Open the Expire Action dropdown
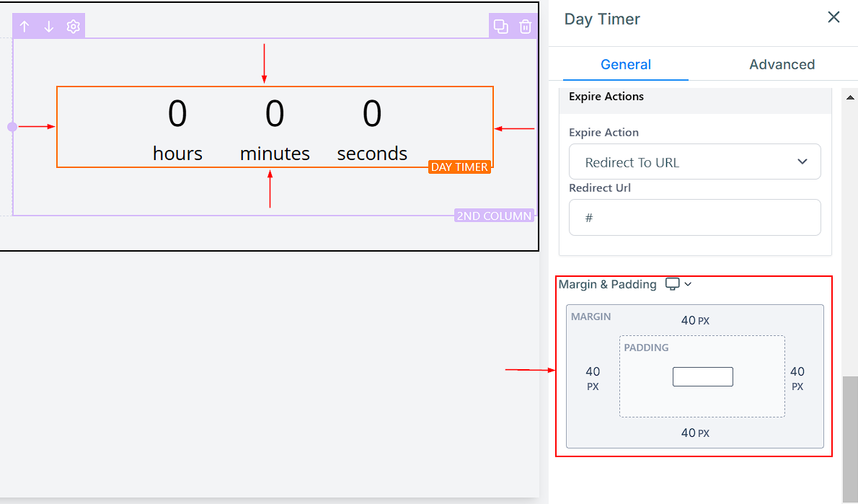The height and width of the screenshot is (504, 858). pos(694,162)
